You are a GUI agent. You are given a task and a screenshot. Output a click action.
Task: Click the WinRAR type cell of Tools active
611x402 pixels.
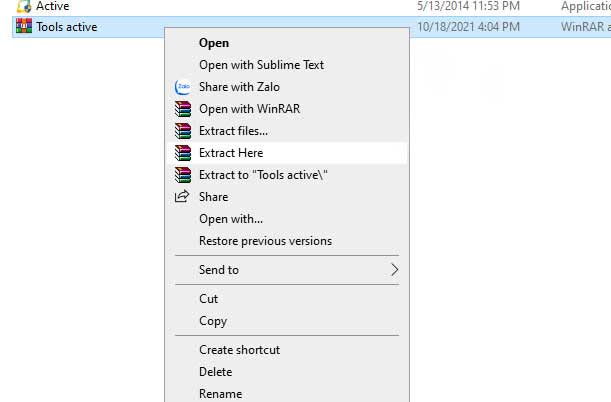point(586,27)
